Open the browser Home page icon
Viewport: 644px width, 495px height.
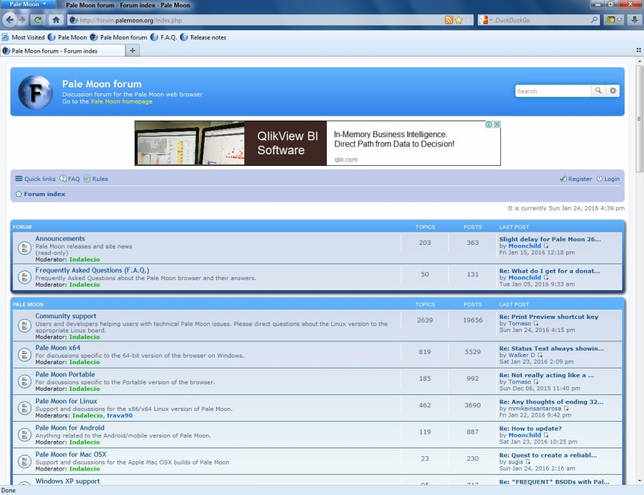[x=56, y=20]
